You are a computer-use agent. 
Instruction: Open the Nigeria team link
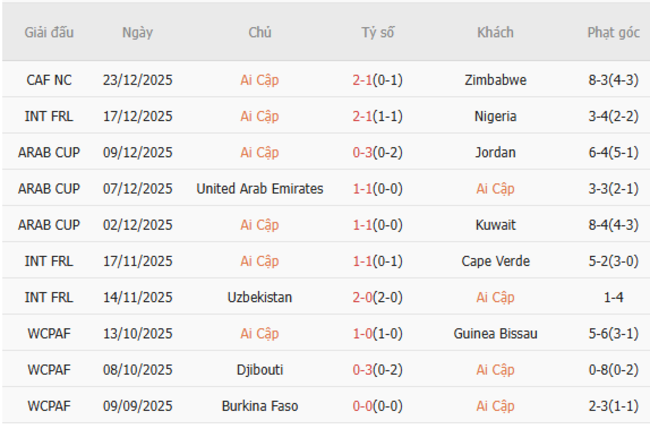click(495, 116)
